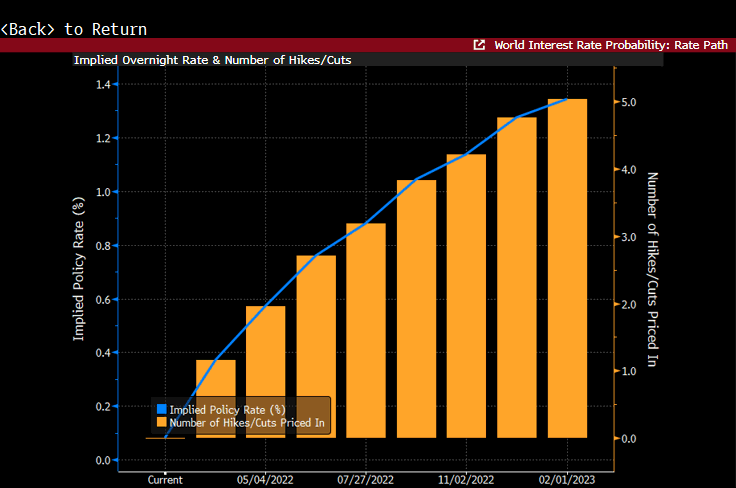736x488 pixels.
Task: Click the blue Implied Policy Rate legend swatch
Action: tap(161, 409)
